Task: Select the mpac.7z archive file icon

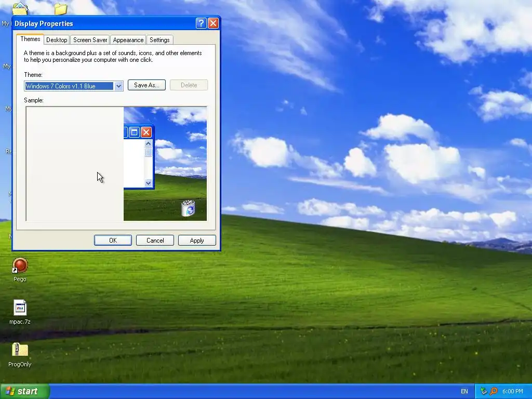Action: (x=20, y=308)
